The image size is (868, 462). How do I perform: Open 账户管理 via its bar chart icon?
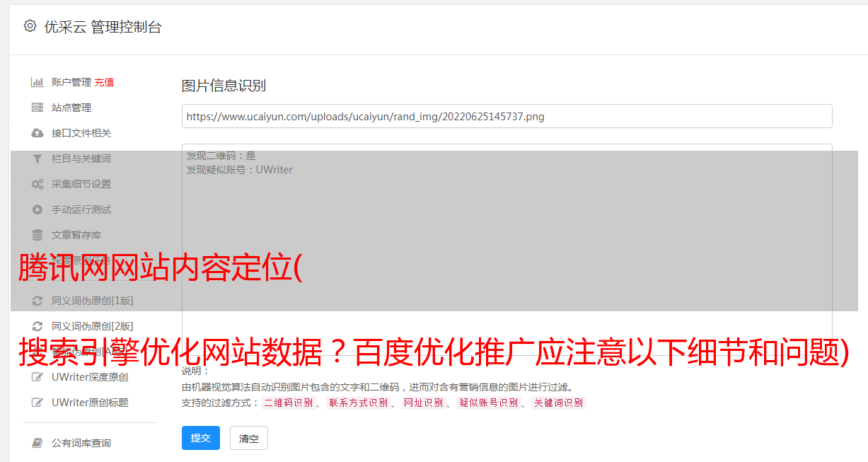[x=37, y=82]
